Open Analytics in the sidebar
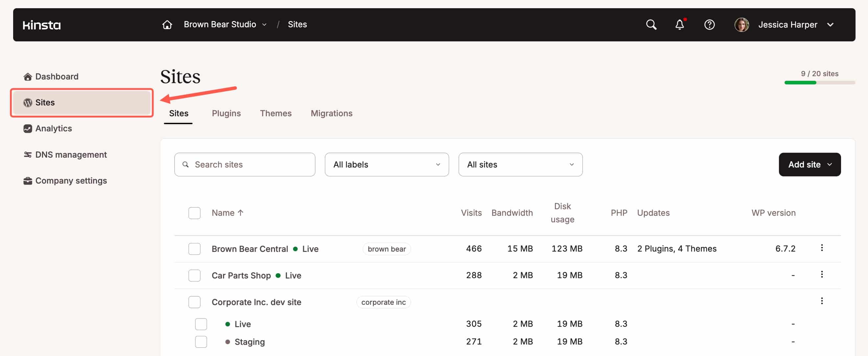The width and height of the screenshot is (868, 356). tap(53, 129)
